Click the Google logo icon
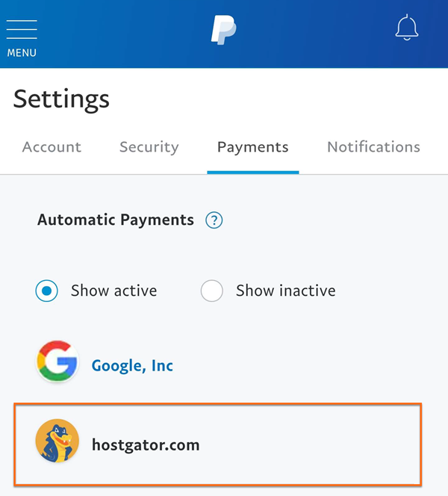Viewport: 448px width, 496px height. click(x=57, y=362)
